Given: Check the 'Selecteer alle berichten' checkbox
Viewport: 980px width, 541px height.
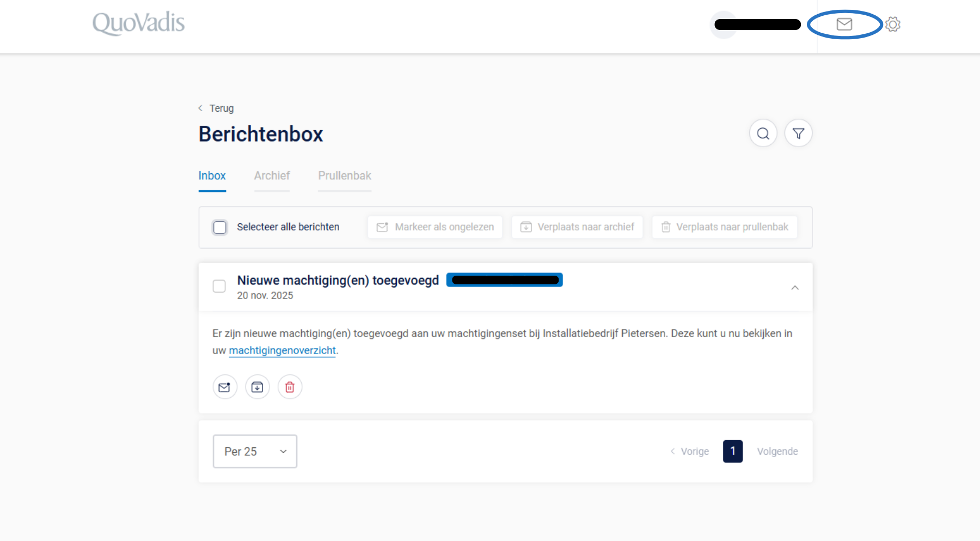Looking at the screenshot, I should pyautogui.click(x=220, y=227).
